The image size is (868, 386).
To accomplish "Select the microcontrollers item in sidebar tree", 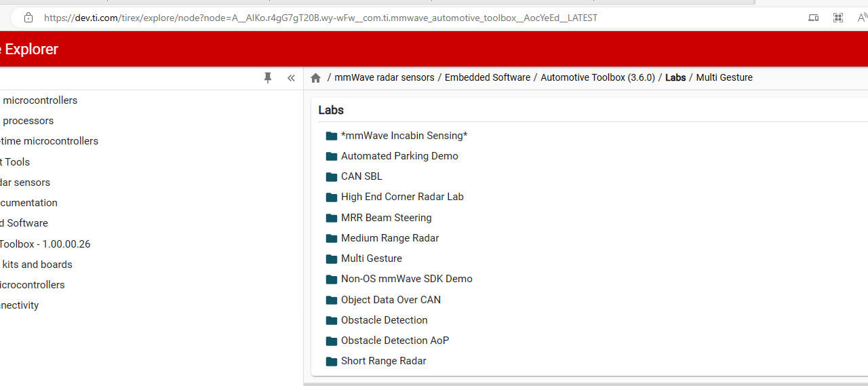I will coord(40,100).
